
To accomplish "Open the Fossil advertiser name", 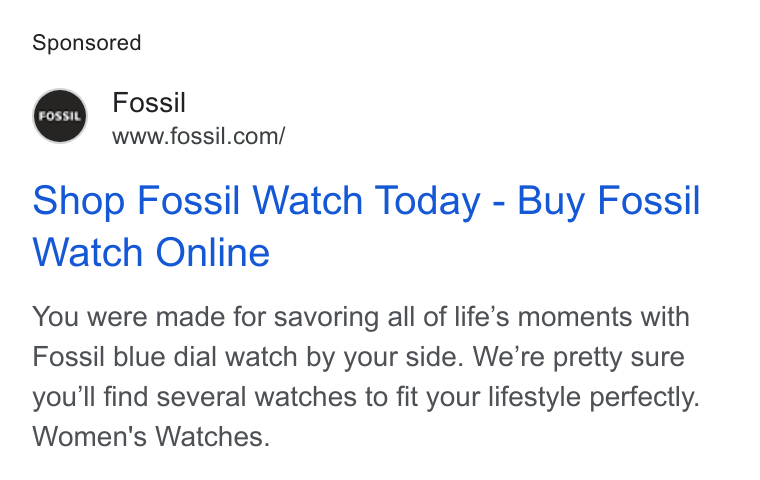I will 149,102.
